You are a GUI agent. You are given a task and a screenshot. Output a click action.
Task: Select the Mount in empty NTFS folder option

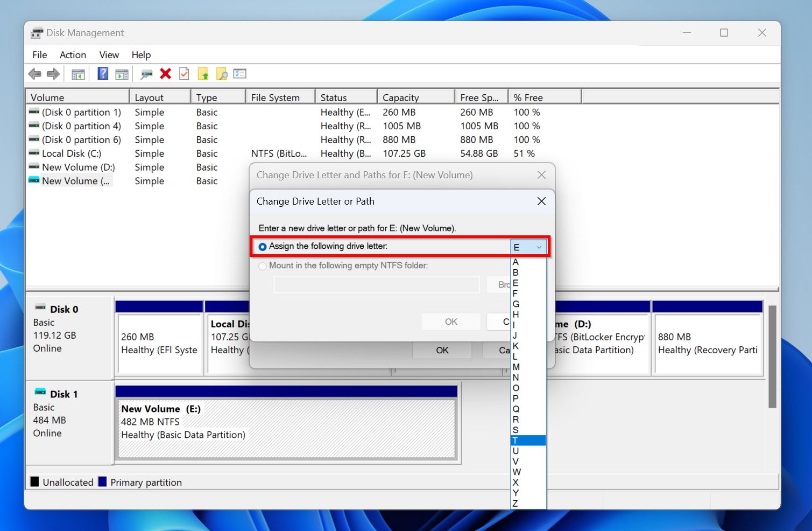(263, 265)
